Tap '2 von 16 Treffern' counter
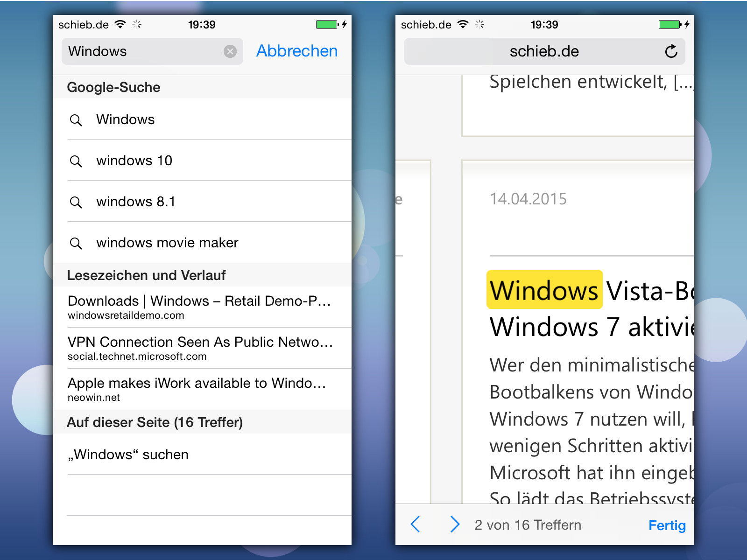Screen dimensions: 747x560 point(528,525)
